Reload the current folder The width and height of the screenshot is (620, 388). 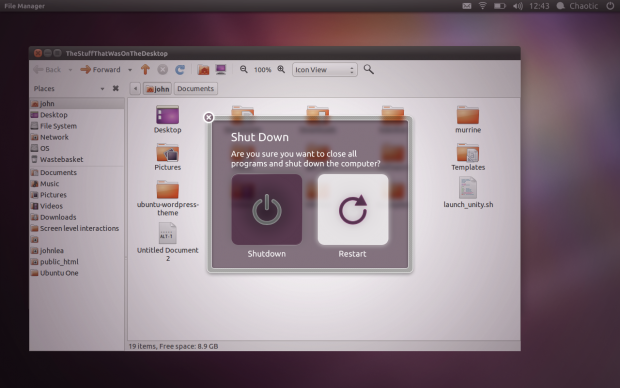point(180,70)
